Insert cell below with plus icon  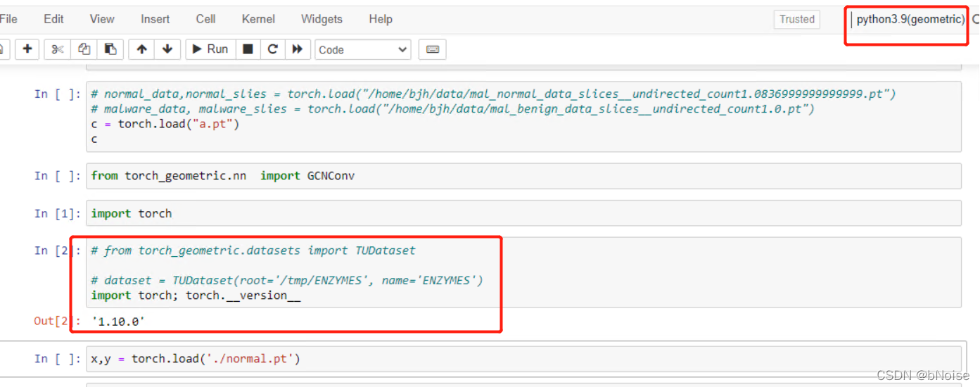[x=27, y=49]
